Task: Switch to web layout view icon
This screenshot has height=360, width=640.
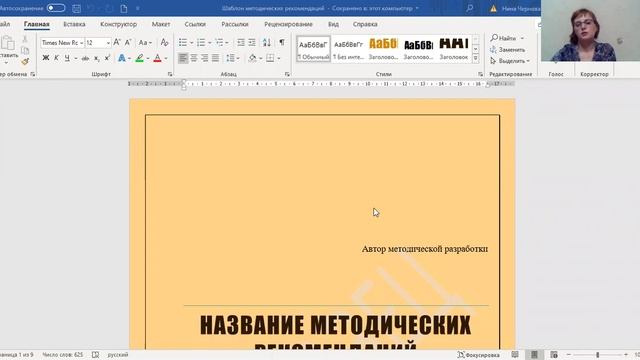Action: tap(554, 355)
